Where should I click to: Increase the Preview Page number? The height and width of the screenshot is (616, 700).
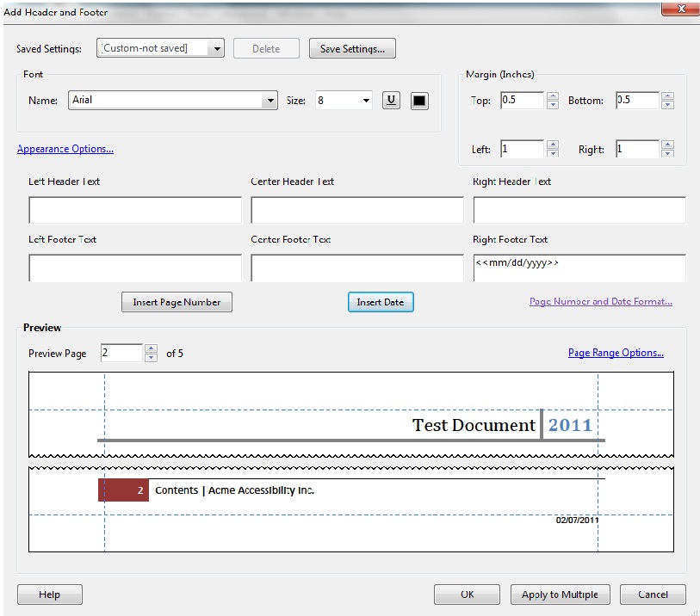152,348
